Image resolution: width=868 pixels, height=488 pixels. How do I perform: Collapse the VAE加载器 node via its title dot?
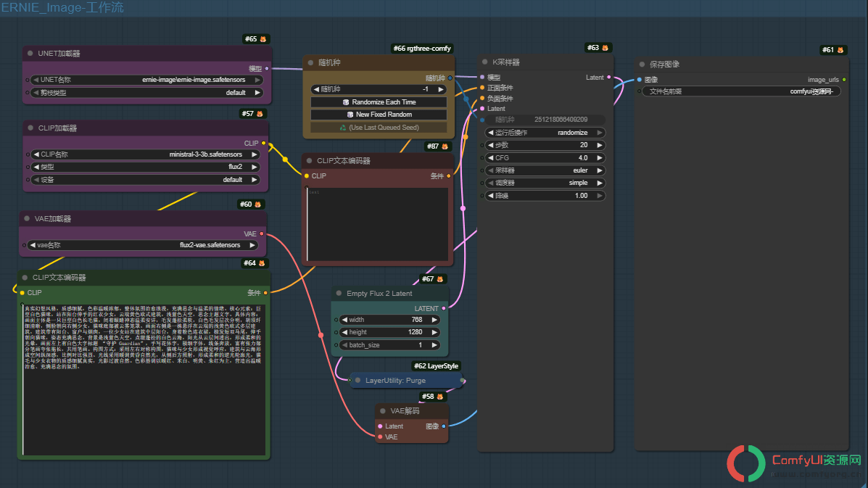tap(27, 218)
